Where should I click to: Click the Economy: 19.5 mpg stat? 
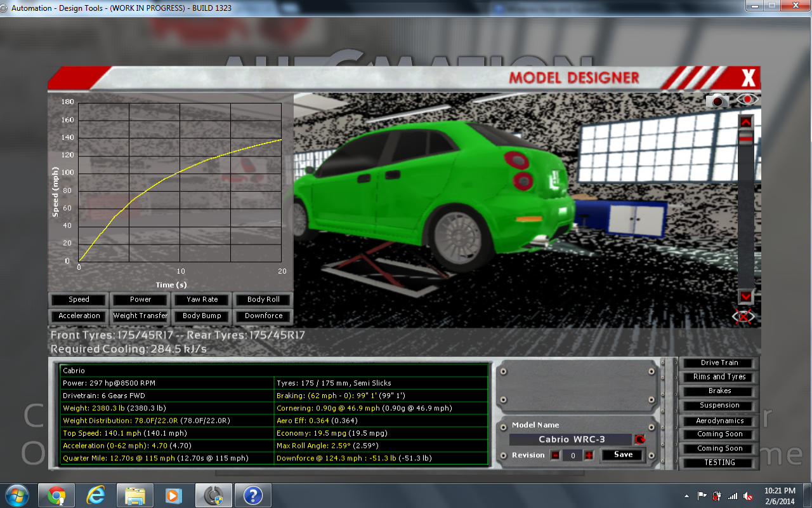click(x=381, y=433)
